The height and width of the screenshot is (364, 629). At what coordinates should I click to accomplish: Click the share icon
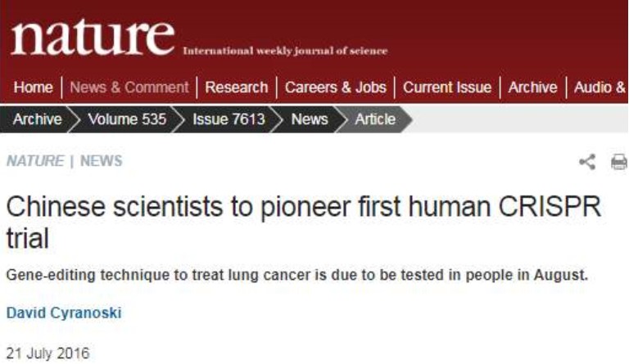click(587, 162)
